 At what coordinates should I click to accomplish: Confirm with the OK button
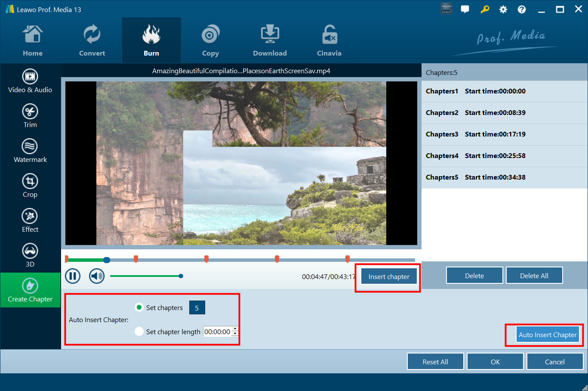click(495, 362)
